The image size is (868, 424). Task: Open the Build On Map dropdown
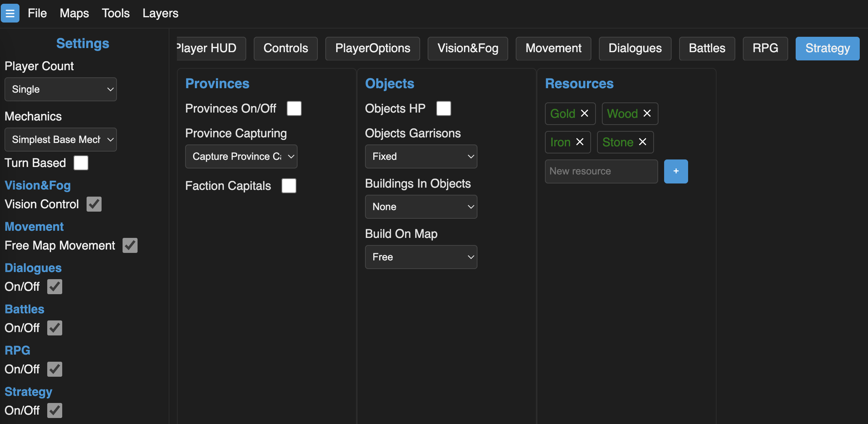pyautogui.click(x=421, y=257)
